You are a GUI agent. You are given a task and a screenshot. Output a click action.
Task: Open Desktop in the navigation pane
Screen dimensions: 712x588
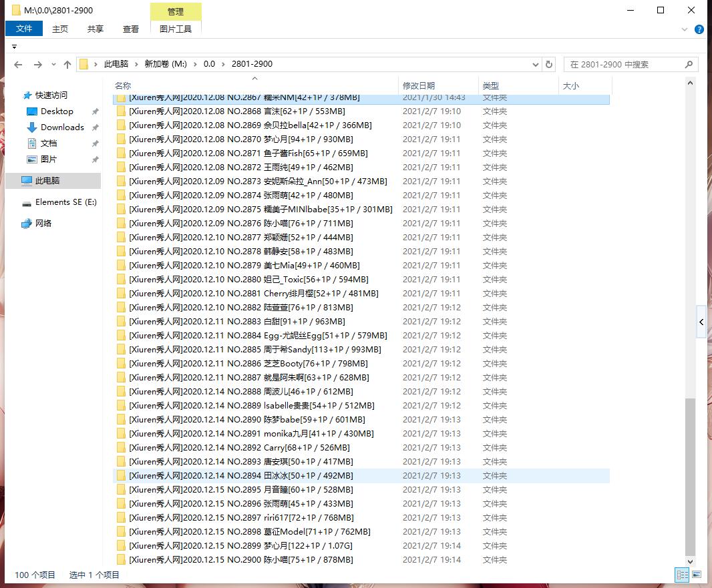[57, 111]
